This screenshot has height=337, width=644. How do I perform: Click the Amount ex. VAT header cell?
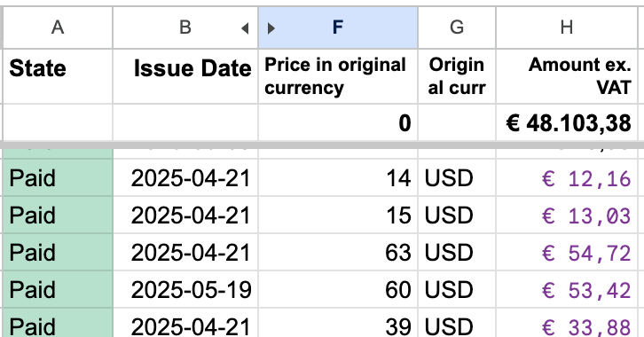coord(567,76)
